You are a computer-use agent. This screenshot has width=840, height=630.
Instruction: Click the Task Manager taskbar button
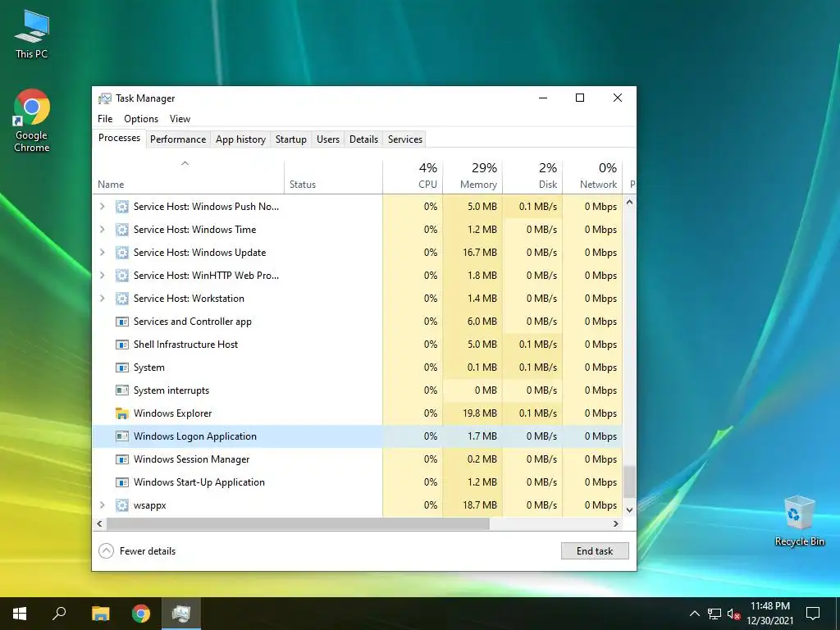[x=181, y=614]
